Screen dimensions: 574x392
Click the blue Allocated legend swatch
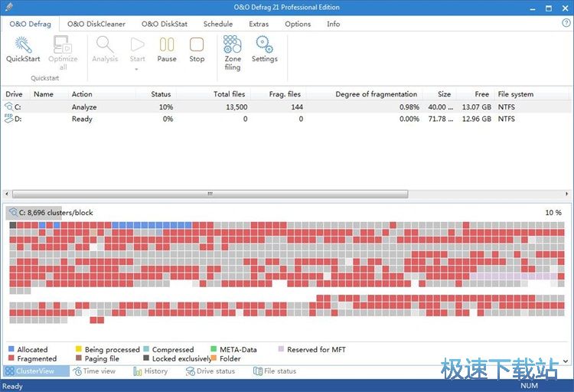click(x=11, y=349)
